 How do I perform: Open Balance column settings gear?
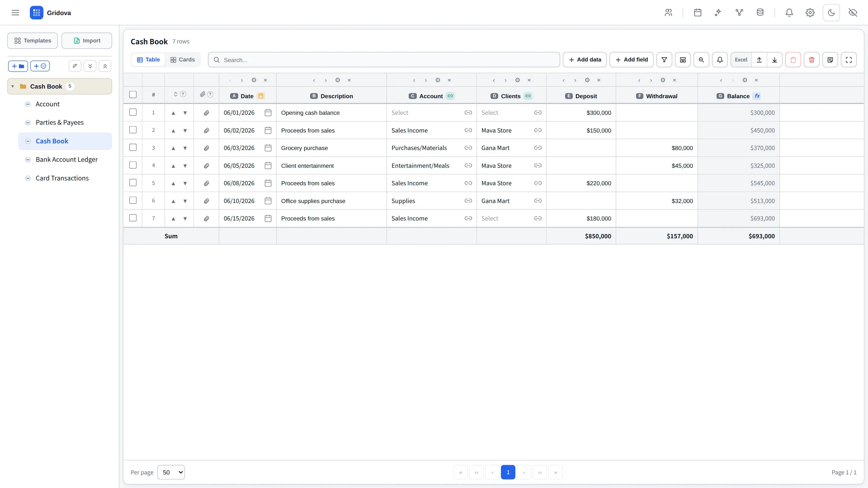[745, 80]
